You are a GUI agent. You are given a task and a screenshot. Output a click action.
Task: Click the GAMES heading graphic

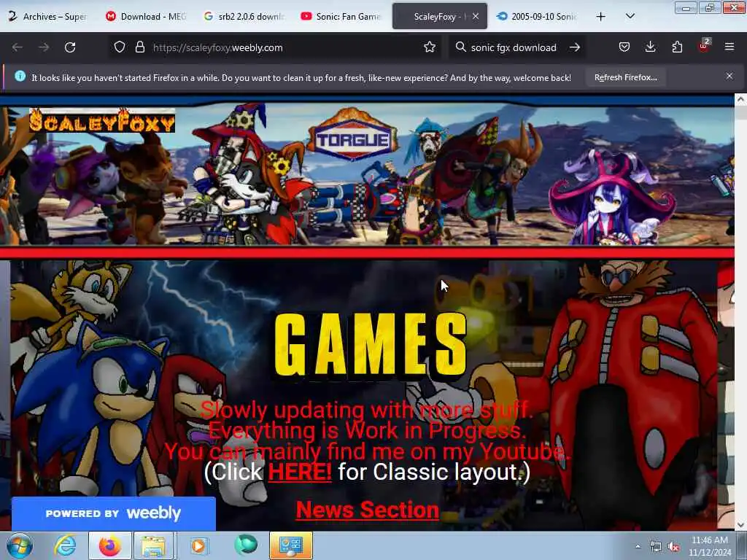coord(371,344)
